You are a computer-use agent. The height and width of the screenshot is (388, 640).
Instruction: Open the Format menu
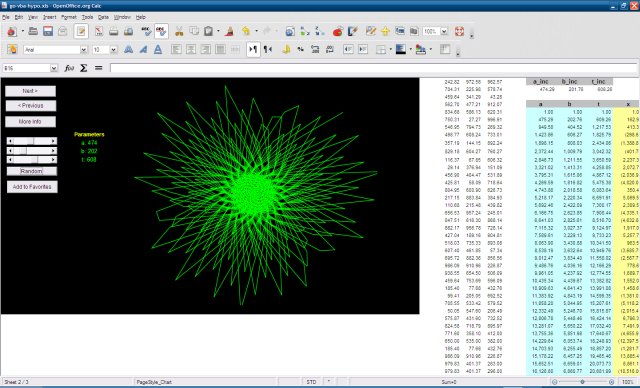point(69,17)
